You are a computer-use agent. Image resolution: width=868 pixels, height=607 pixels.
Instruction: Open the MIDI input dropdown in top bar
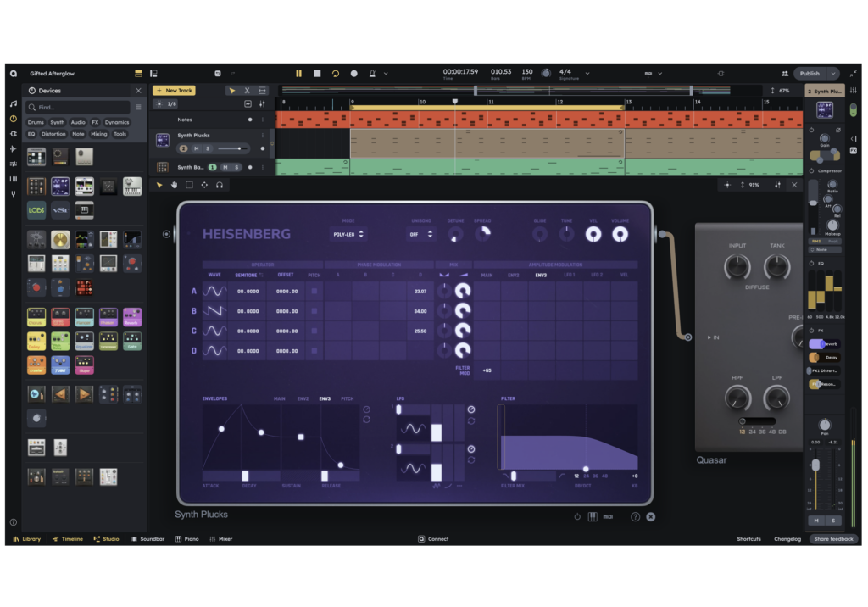[653, 73]
